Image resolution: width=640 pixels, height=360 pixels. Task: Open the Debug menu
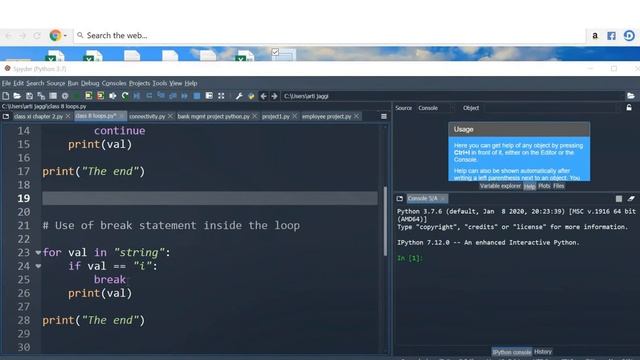pos(90,83)
